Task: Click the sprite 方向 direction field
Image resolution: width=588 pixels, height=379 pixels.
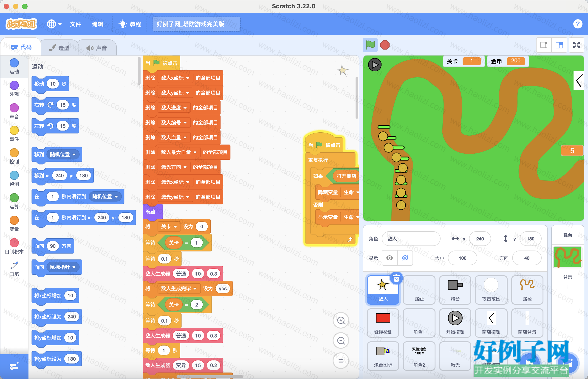Action: coord(527,258)
